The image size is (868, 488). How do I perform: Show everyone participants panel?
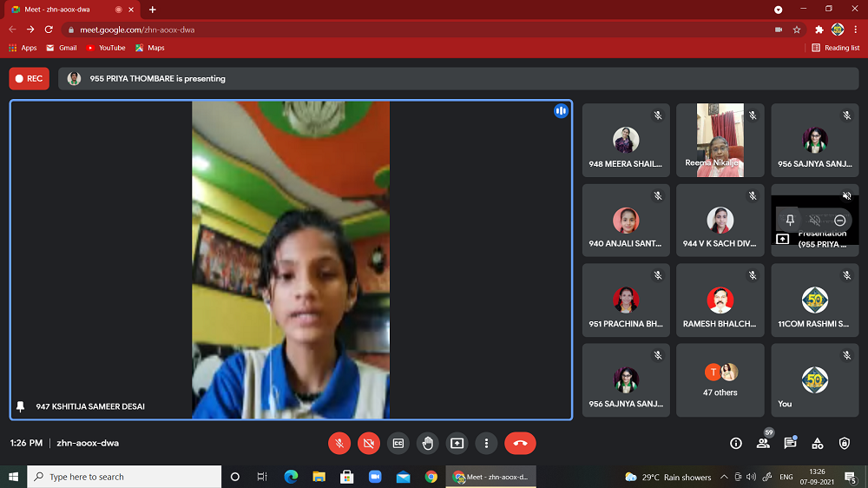click(x=763, y=443)
